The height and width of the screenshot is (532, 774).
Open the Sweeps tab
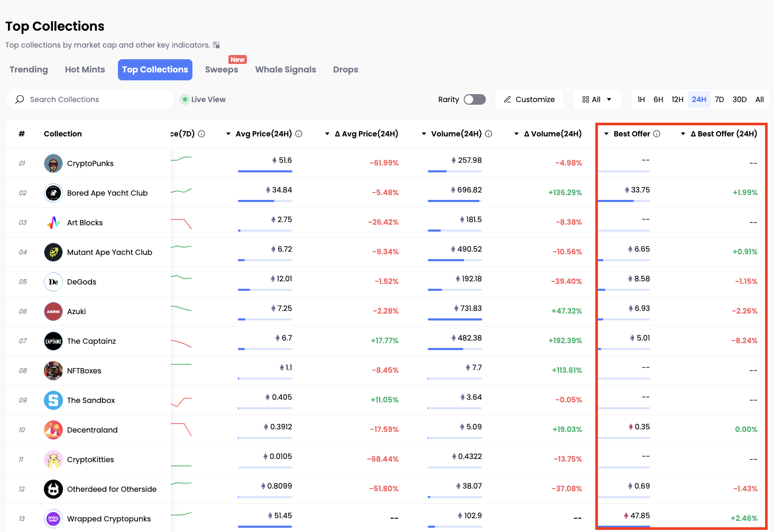[222, 70]
